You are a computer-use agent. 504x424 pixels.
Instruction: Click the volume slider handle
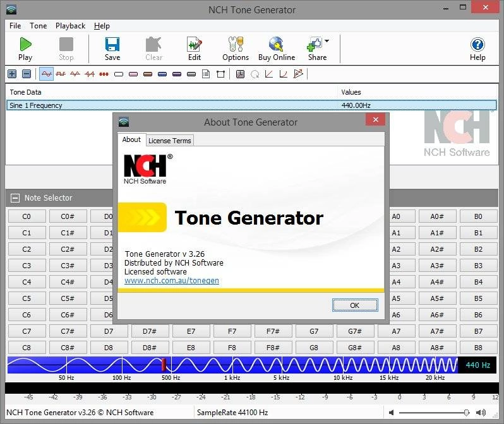(466, 413)
